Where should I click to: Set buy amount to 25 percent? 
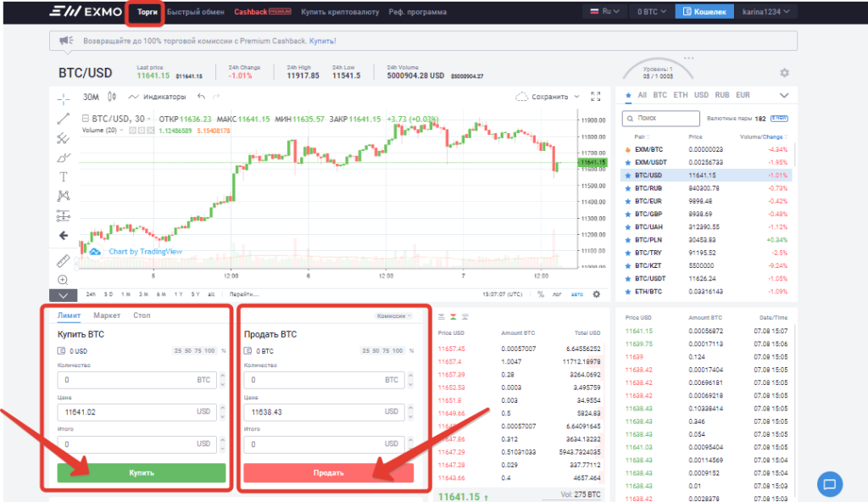[x=178, y=351]
